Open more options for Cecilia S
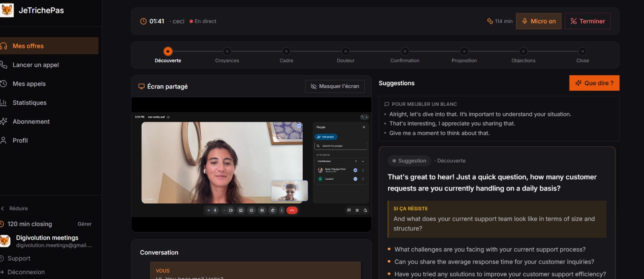Image resolution: width=644 pixels, height=279 pixels. pos(363,179)
